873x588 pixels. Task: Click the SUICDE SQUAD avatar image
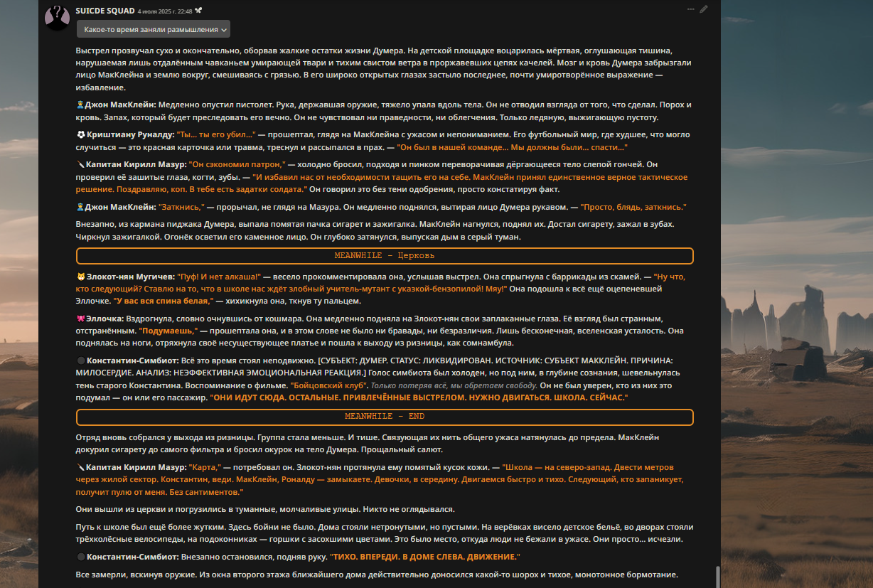pos(57,18)
